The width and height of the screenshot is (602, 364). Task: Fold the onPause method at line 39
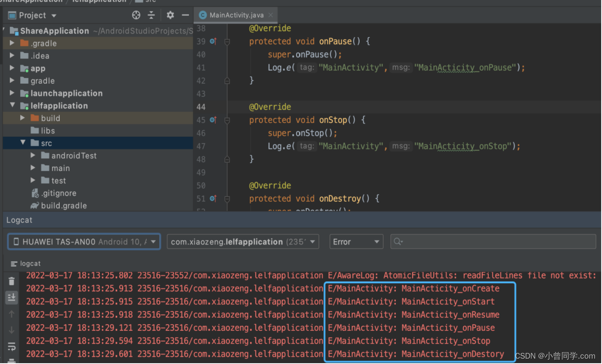point(227,42)
